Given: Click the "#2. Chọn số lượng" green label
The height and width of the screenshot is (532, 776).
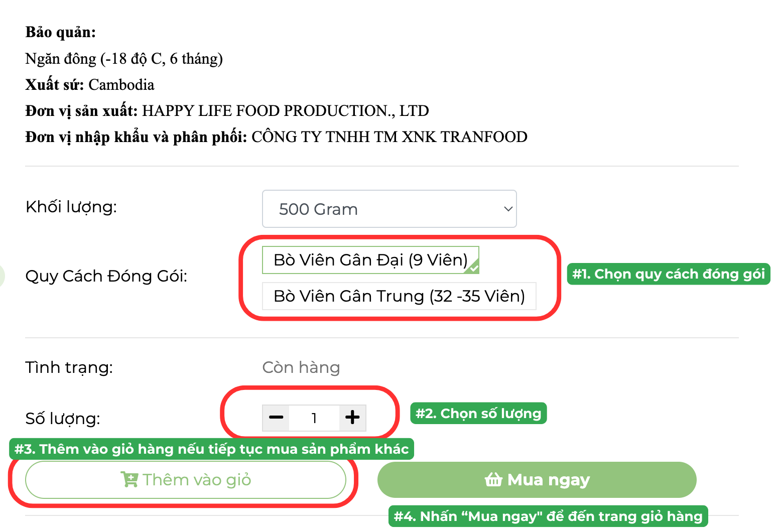Looking at the screenshot, I should click(x=478, y=414).
